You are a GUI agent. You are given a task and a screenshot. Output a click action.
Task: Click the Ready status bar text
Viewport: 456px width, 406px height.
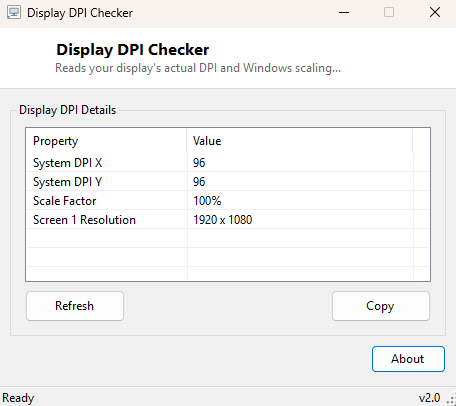pyautogui.click(x=18, y=398)
